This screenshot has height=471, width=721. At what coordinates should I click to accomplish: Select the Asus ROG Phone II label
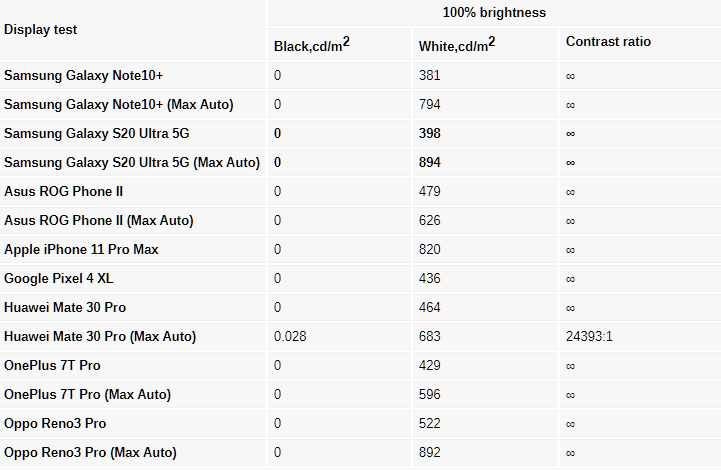pyautogui.click(x=63, y=191)
